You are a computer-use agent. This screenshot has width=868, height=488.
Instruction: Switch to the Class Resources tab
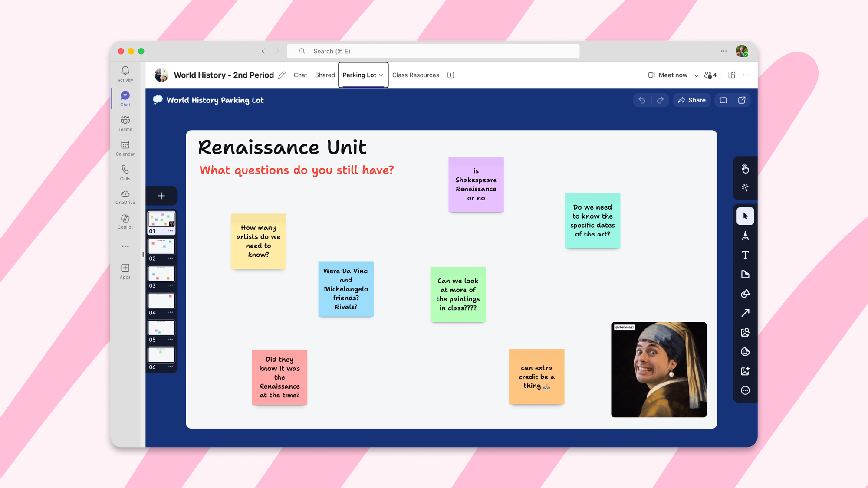click(415, 75)
